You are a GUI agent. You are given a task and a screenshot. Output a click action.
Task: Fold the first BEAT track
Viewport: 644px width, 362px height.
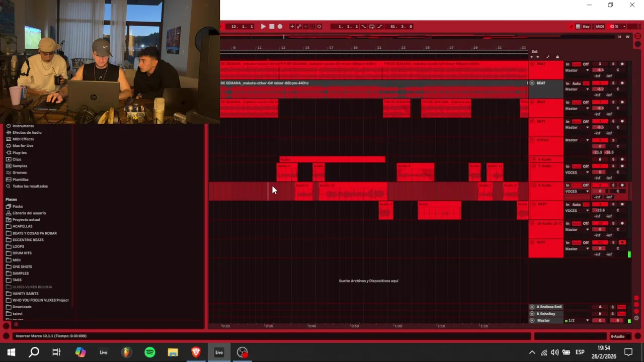(532, 64)
